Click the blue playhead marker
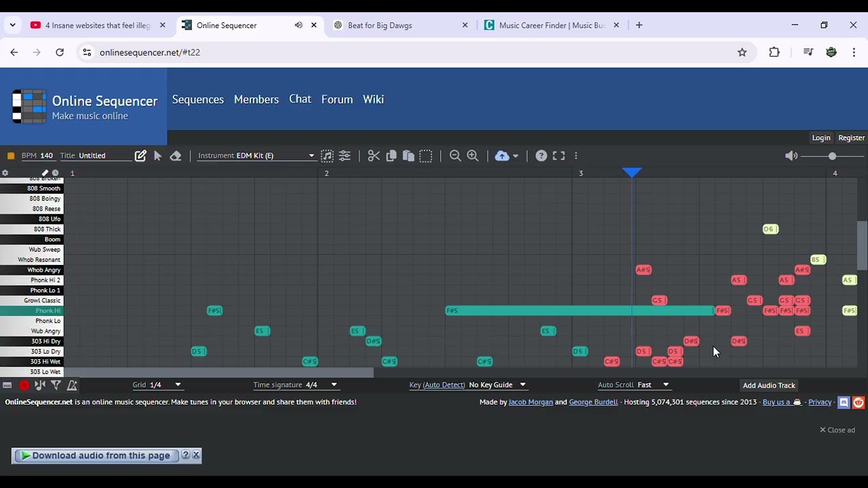The width and height of the screenshot is (868, 488). point(632,173)
